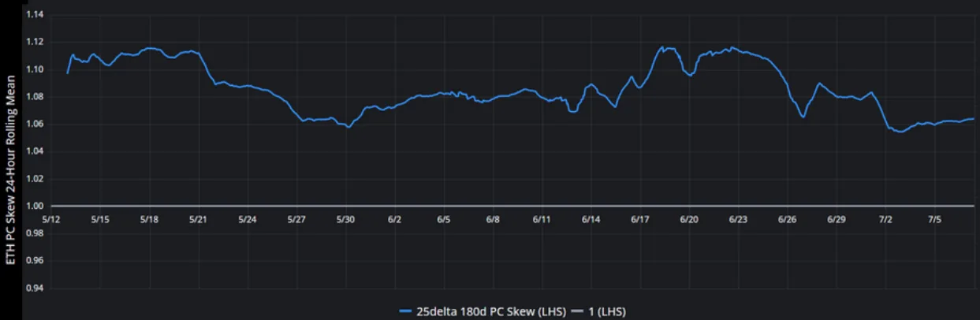Click the 5/27 date axis label
This screenshot has width=980, height=320.
(296, 219)
